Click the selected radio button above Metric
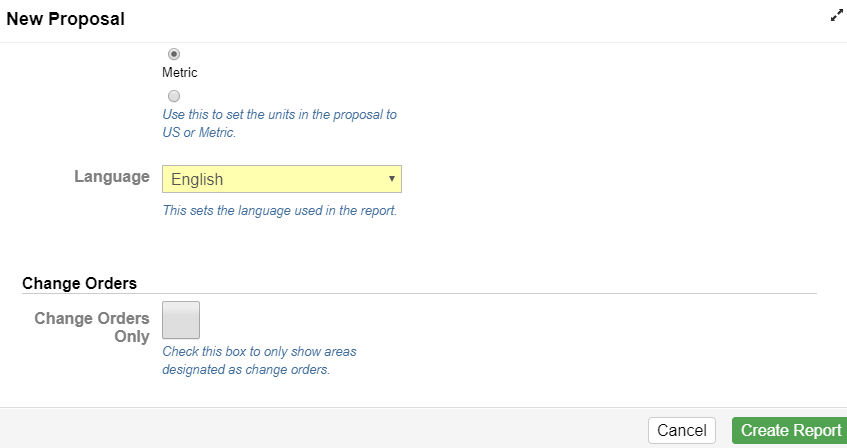Screen dimensions: 847x448 click(173, 54)
